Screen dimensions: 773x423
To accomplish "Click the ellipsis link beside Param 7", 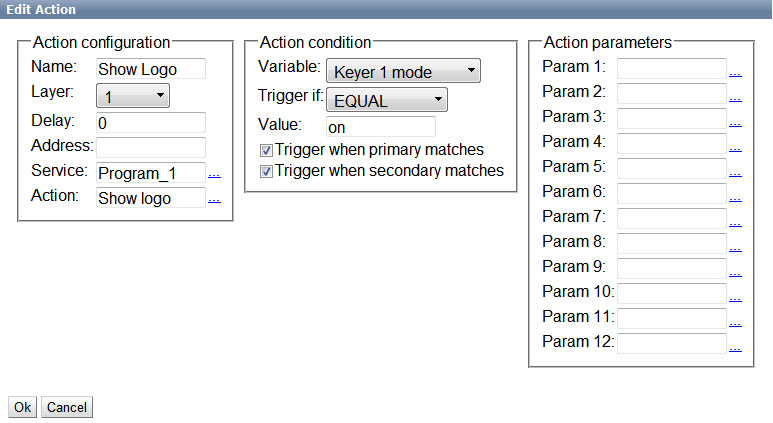I will 735,223.
